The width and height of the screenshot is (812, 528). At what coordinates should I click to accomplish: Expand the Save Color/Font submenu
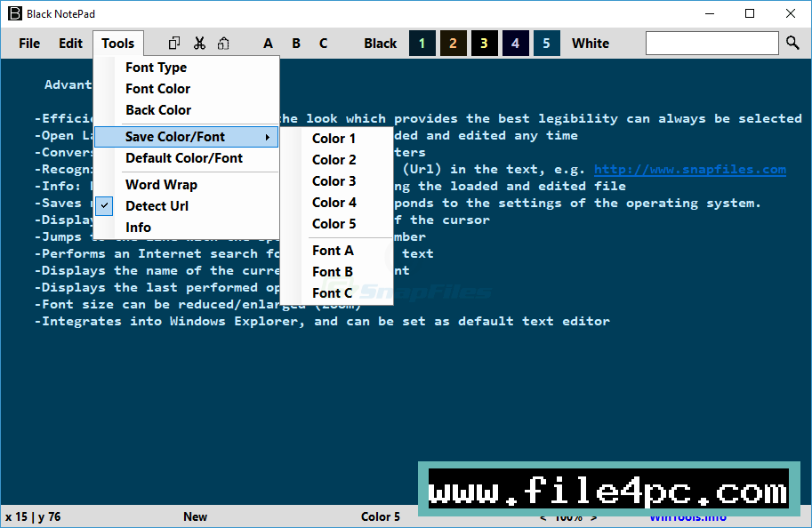pyautogui.click(x=187, y=137)
